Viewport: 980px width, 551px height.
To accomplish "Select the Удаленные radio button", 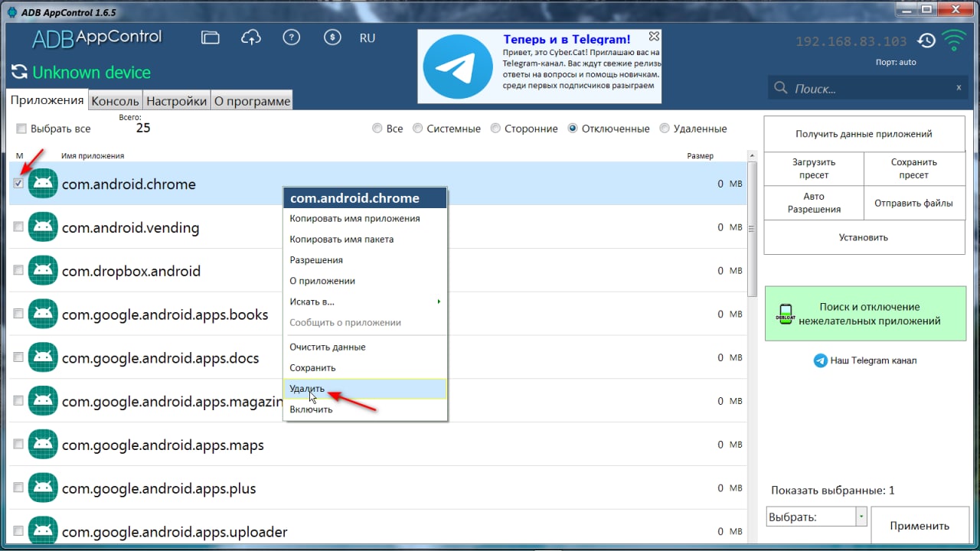I will (x=665, y=129).
